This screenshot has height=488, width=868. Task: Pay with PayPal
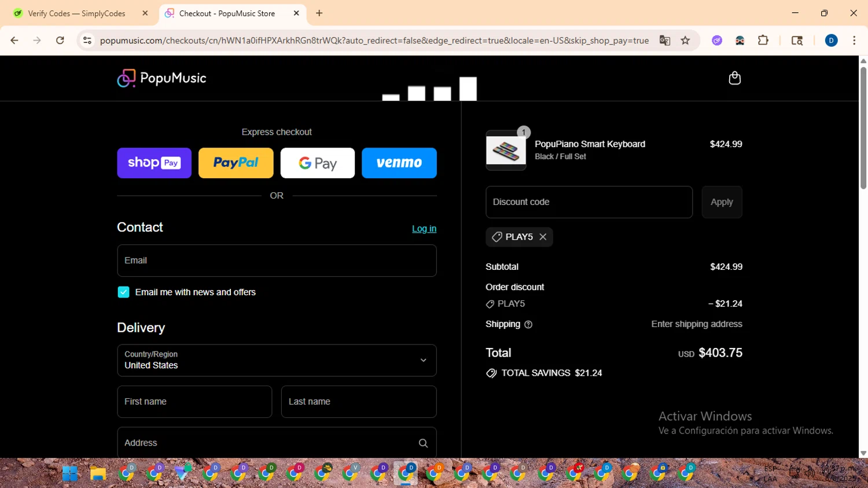pyautogui.click(x=236, y=163)
